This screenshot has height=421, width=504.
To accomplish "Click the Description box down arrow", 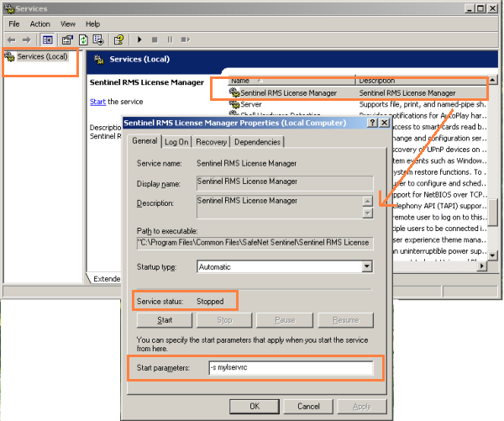I will (367, 213).
